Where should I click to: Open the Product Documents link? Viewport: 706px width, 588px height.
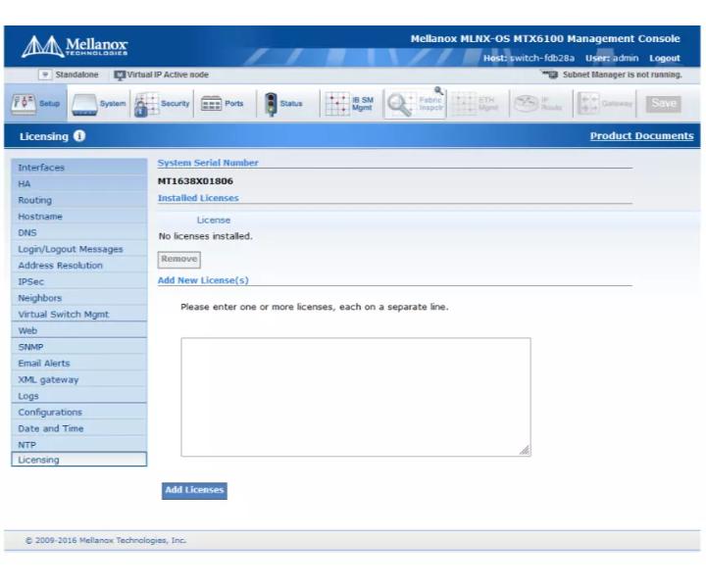coord(641,136)
